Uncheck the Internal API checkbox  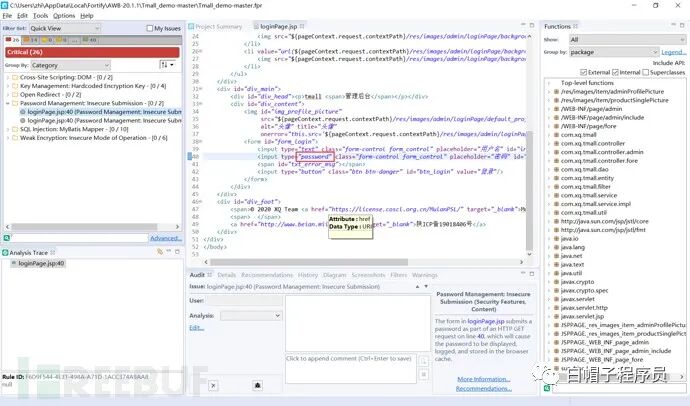[x=615, y=72]
